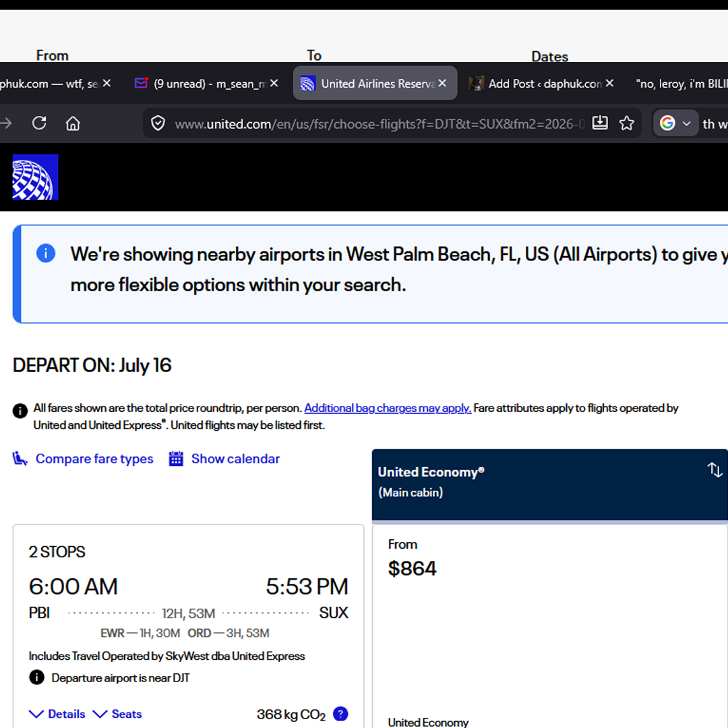Click the 5:53 PM arrival time
728x728 pixels.
(307, 586)
